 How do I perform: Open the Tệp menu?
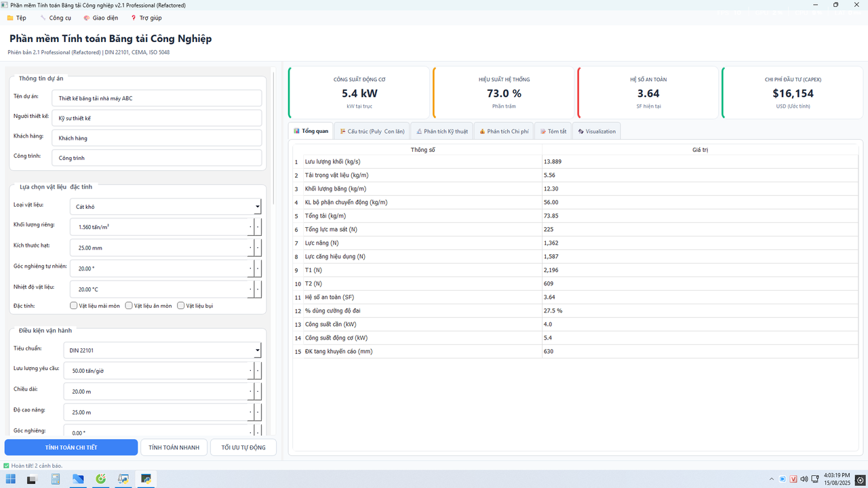click(16, 18)
